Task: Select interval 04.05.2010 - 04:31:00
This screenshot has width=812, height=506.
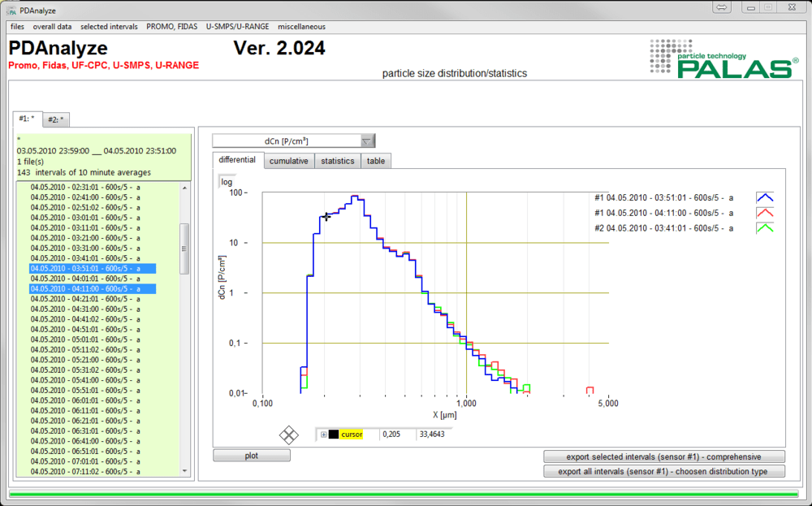Action: [x=85, y=309]
